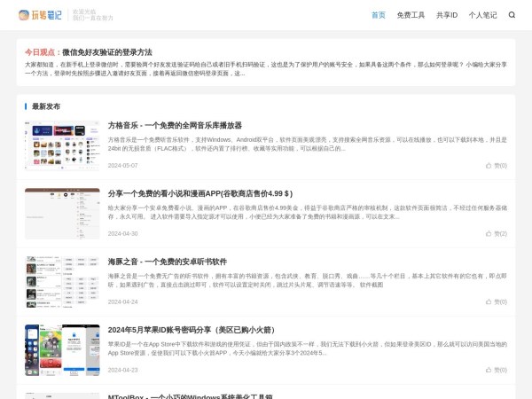Click the 最新发布 section heading

[x=46, y=106]
